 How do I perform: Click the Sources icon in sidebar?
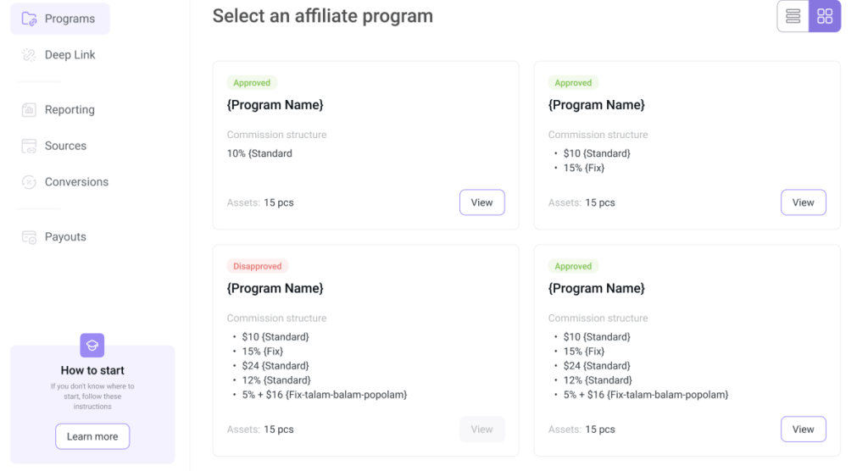(x=29, y=146)
